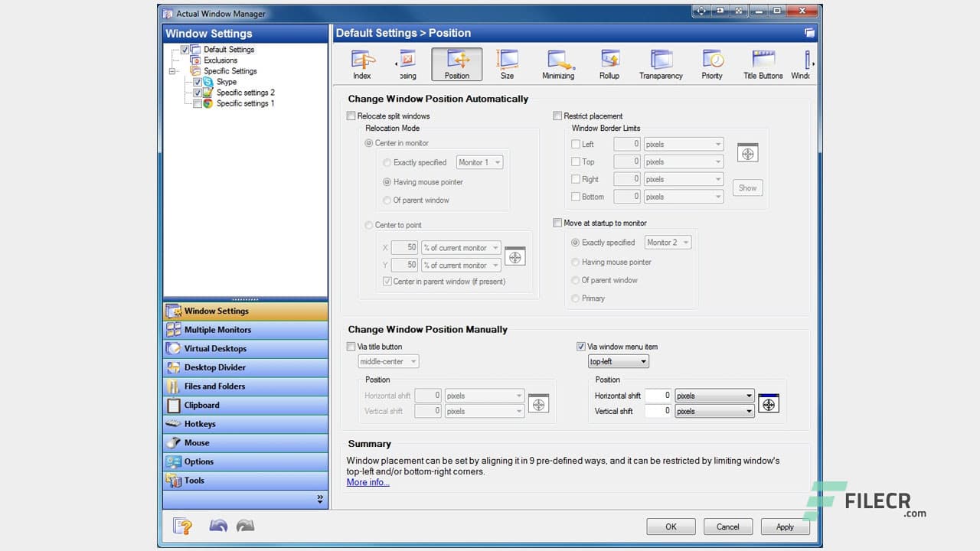Open the help icon near bottom left
The image size is (980, 551).
pyautogui.click(x=182, y=526)
